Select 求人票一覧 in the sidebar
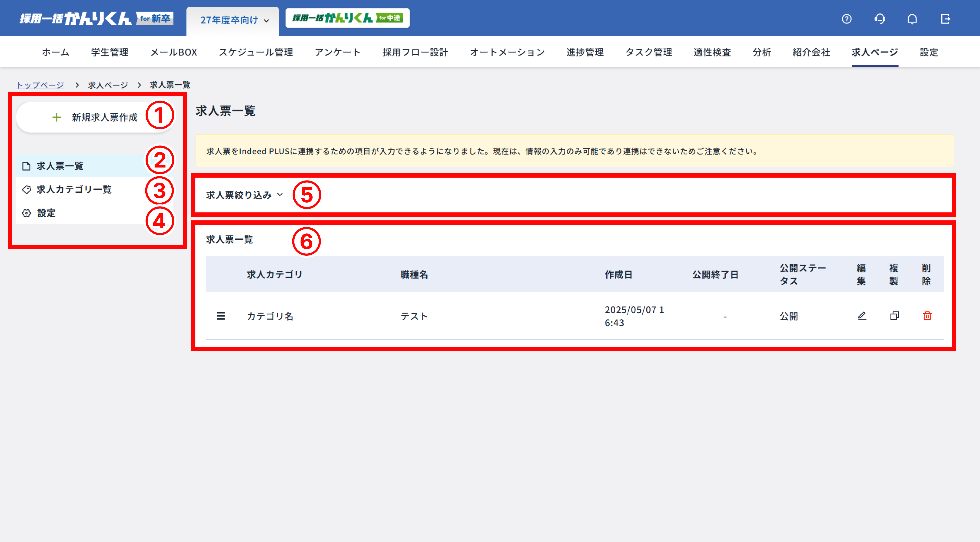 [x=60, y=166]
